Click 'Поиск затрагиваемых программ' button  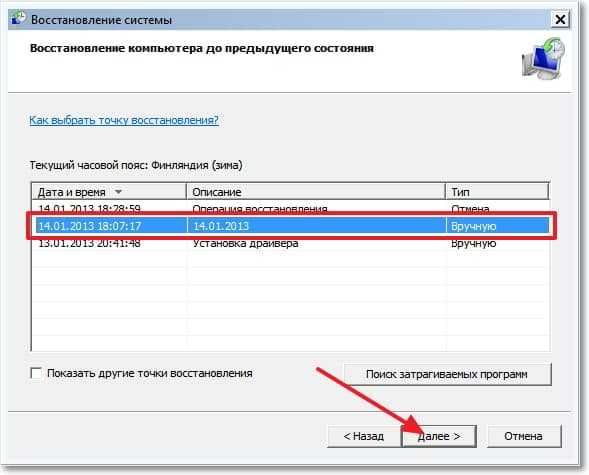[x=447, y=374]
